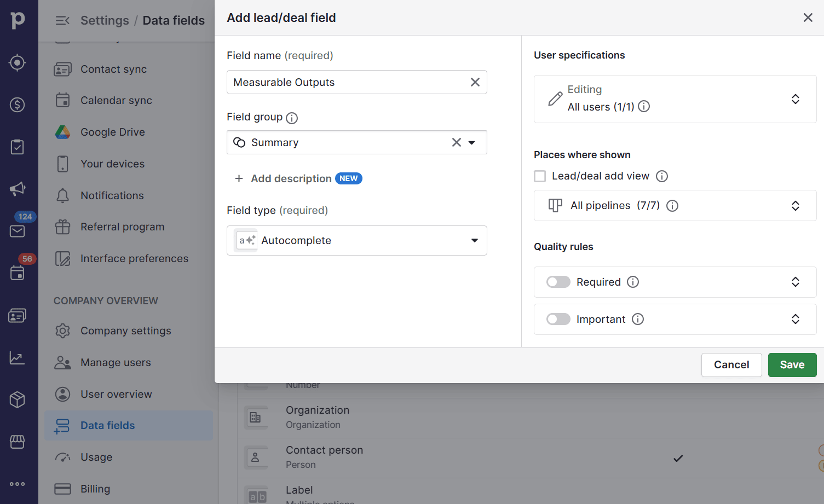Check the Lead/deal add view checkbox
The image size is (824, 504).
[540, 176]
